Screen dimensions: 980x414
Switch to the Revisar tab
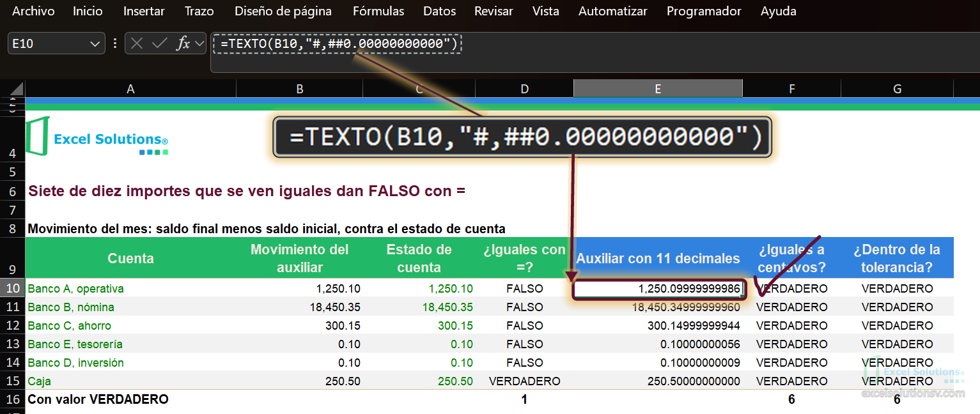494,11
